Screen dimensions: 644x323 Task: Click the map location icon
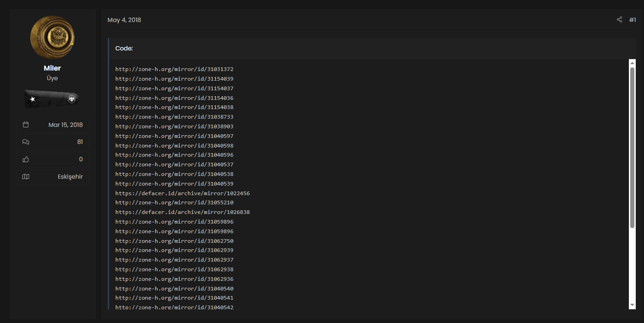point(26,177)
